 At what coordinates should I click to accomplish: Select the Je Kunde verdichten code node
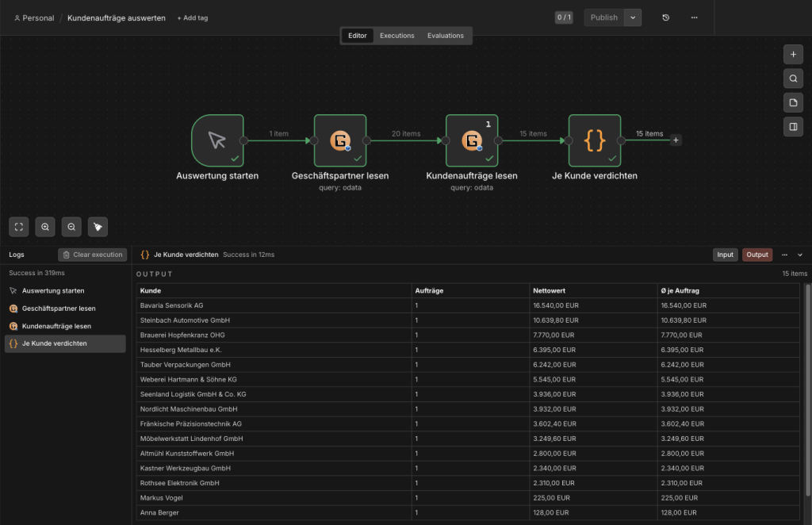pyautogui.click(x=595, y=140)
